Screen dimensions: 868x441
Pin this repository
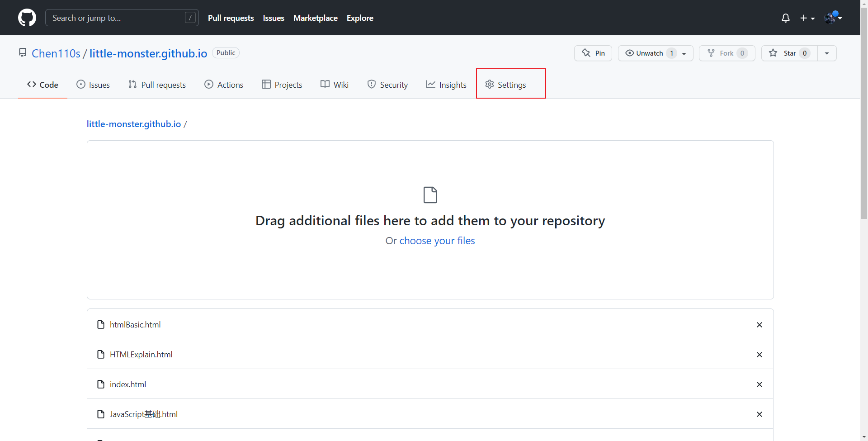593,53
